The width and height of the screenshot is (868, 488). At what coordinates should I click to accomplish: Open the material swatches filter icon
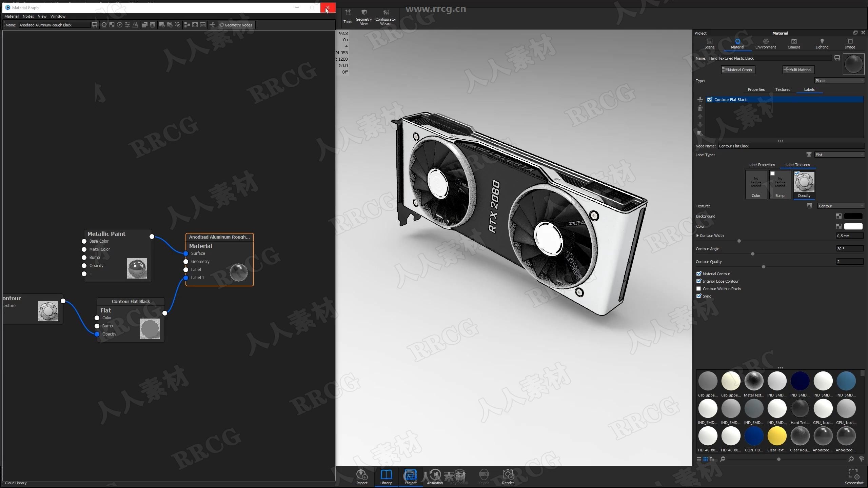861,459
